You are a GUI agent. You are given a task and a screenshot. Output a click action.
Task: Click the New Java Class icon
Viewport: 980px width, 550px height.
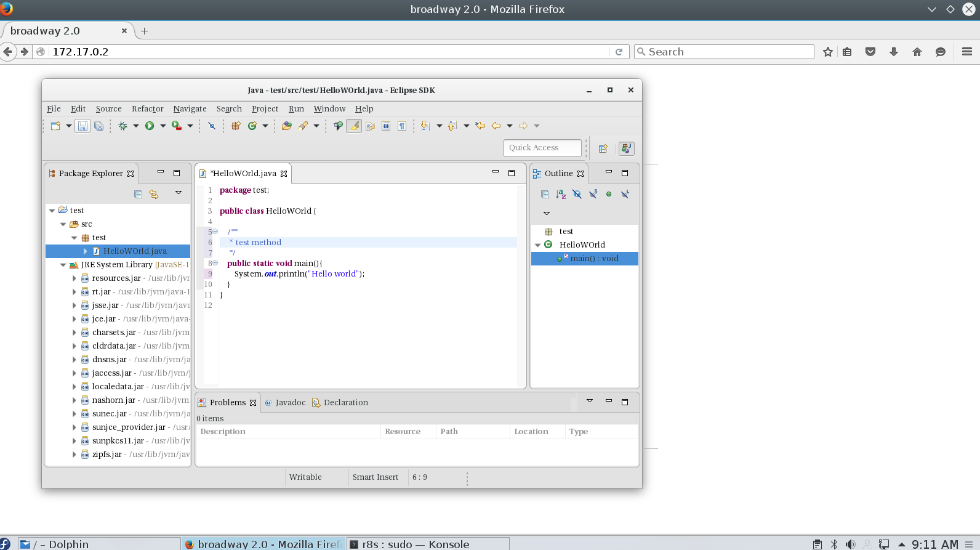pyautogui.click(x=252, y=126)
